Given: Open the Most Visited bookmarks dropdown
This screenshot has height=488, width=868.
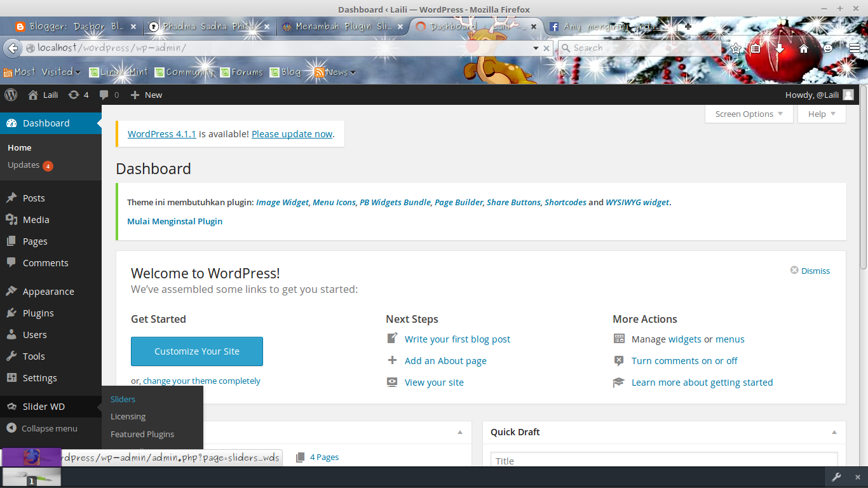Looking at the screenshot, I should point(42,72).
